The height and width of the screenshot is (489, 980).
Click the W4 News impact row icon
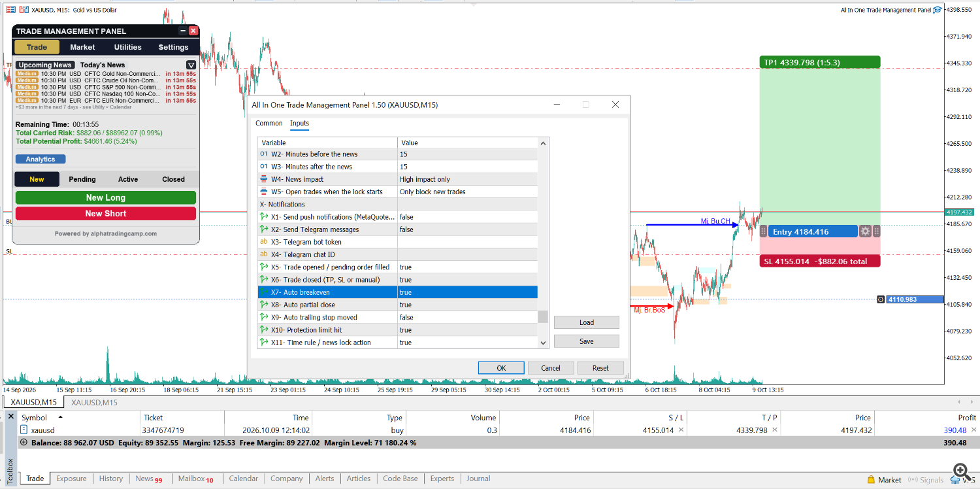pos(264,179)
